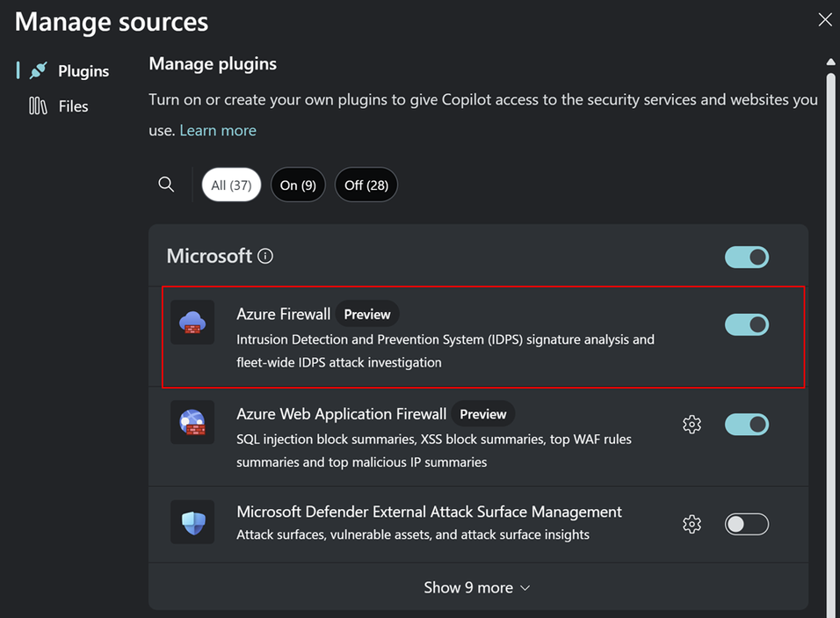
Task: Click the vertical scrollbar up arrow
Action: pos(830,62)
